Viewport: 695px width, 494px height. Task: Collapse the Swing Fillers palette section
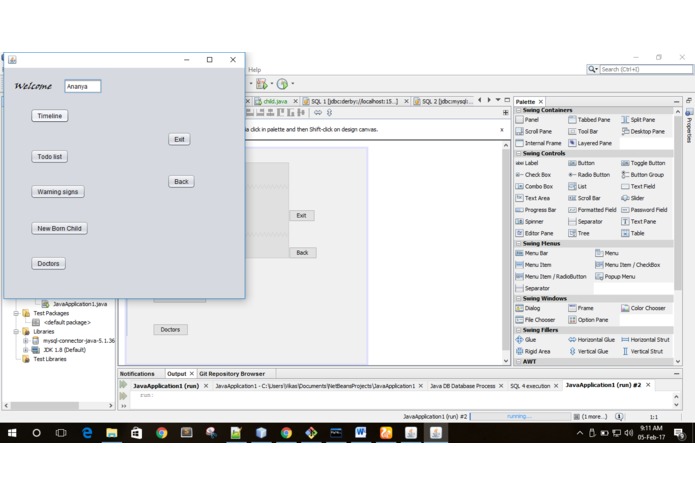click(x=519, y=330)
